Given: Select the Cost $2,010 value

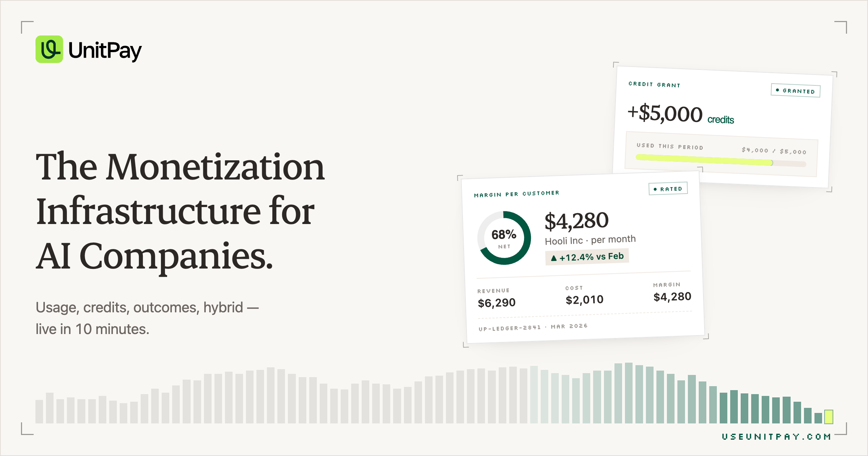Looking at the screenshot, I should coord(584,300).
